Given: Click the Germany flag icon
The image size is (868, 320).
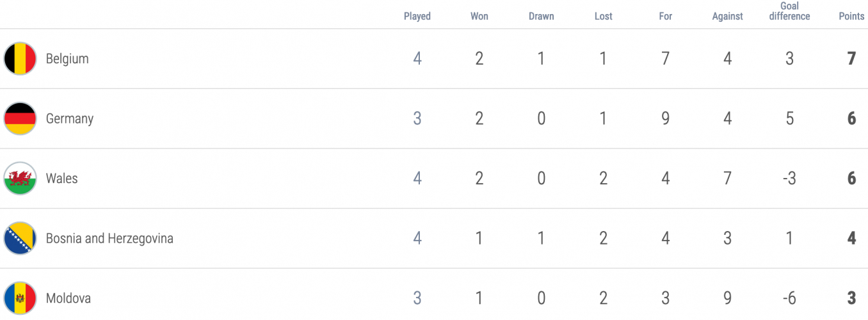Looking at the screenshot, I should point(20,119).
